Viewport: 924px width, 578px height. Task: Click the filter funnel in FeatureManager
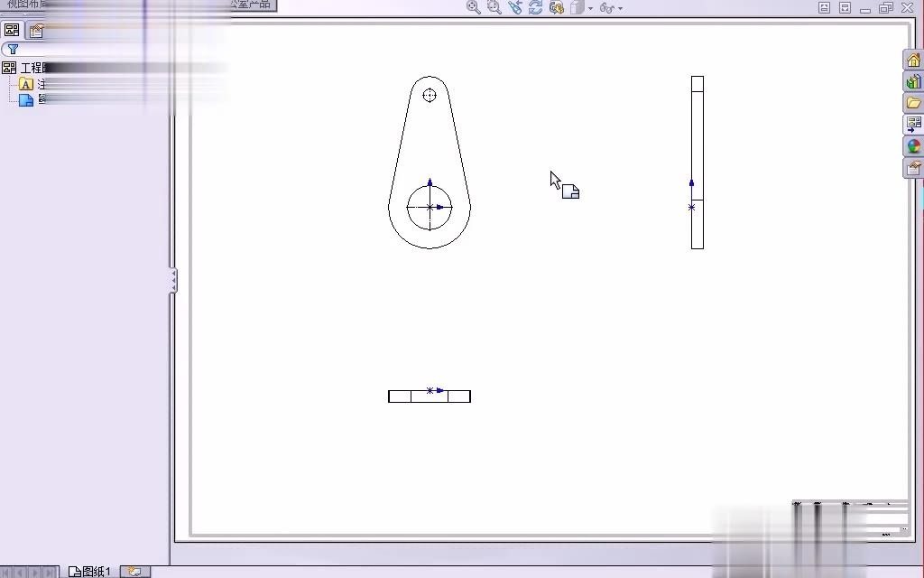tap(13, 49)
